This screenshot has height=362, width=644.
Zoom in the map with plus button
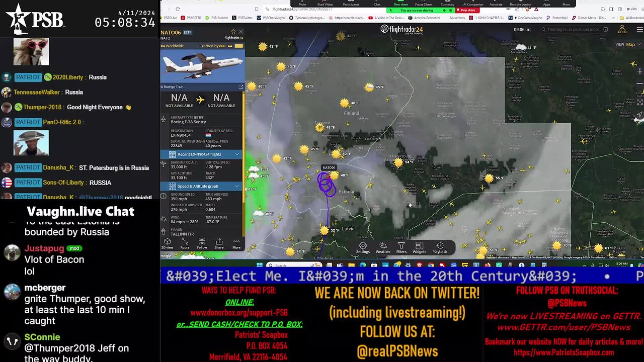tap(639, 71)
